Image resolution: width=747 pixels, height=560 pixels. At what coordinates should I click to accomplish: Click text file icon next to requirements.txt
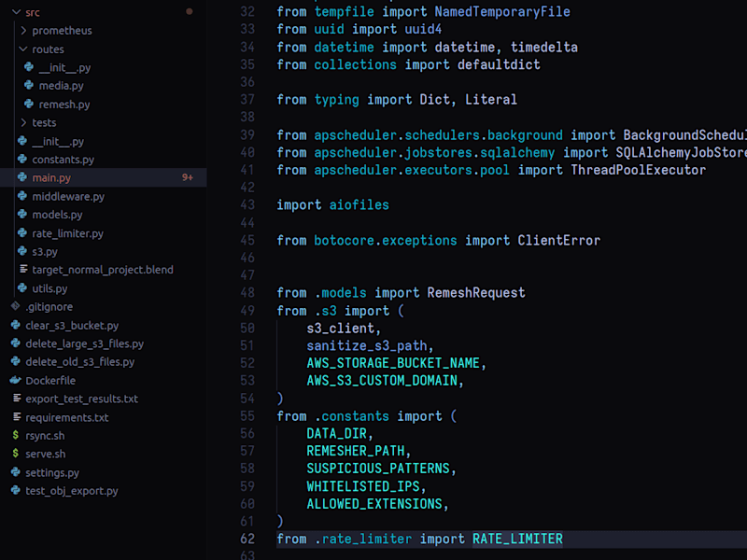pyautogui.click(x=17, y=416)
